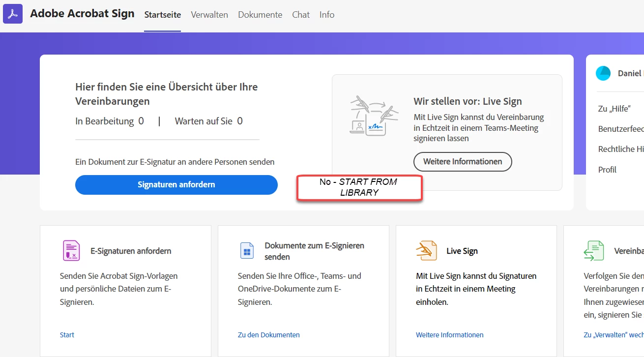The width and height of the screenshot is (644, 357).
Task: Click the Daniel user name
Action: click(631, 73)
